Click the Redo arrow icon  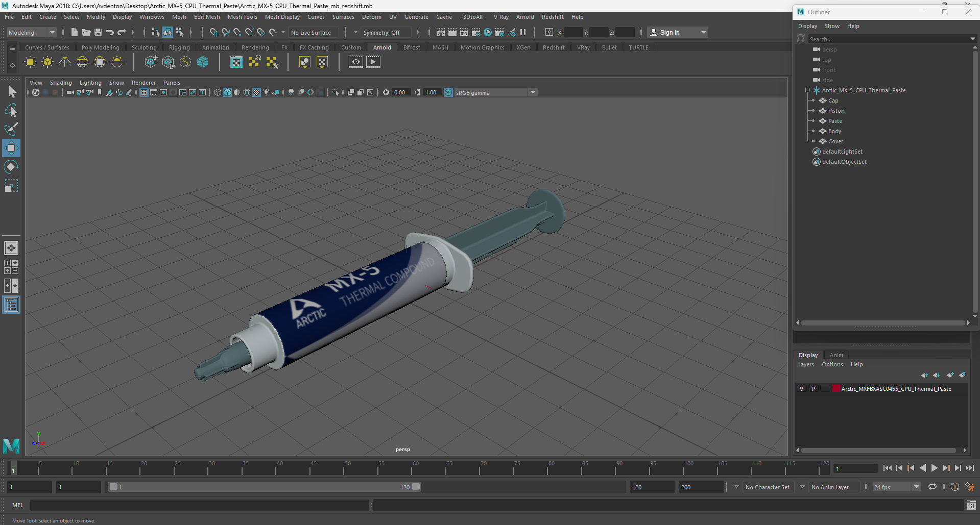(122, 32)
